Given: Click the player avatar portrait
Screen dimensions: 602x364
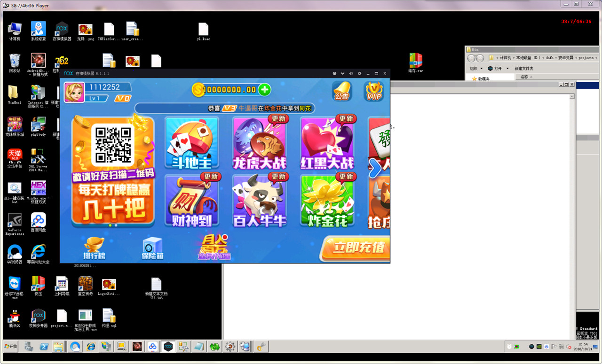Looking at the screenshot, I should pyautogui.click(x=74, y=93).
